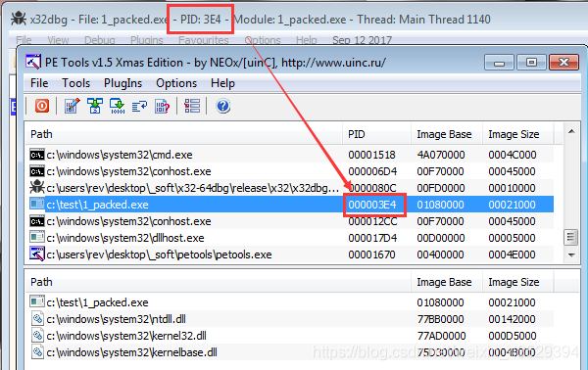Open the View menu in x32dbg window
This screenshot has height=370, width=588.
58,40
